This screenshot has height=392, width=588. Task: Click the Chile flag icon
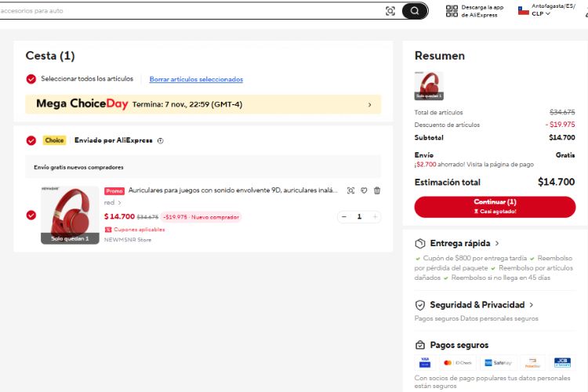[x=523, y=10]
